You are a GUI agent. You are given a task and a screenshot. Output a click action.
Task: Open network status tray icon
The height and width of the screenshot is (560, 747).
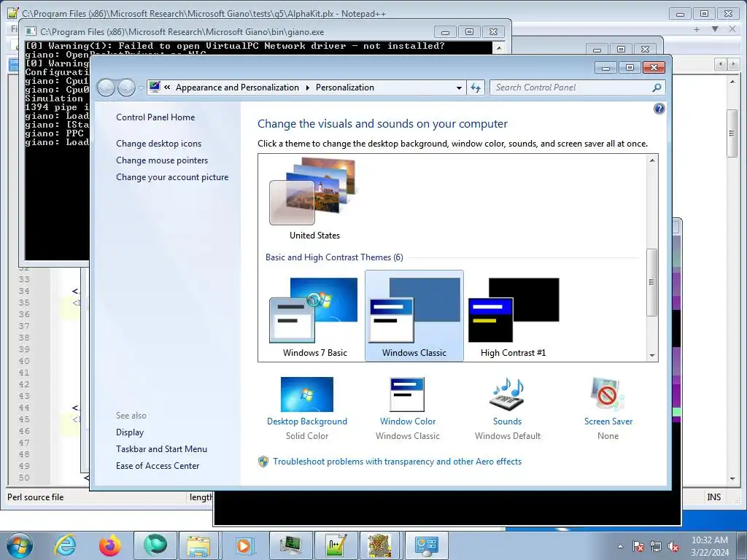[656, 546]
